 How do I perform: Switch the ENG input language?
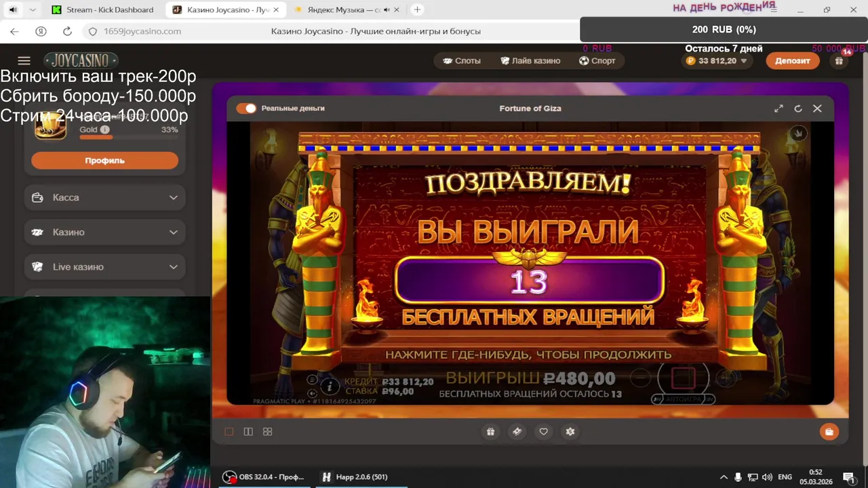point(785,477)
